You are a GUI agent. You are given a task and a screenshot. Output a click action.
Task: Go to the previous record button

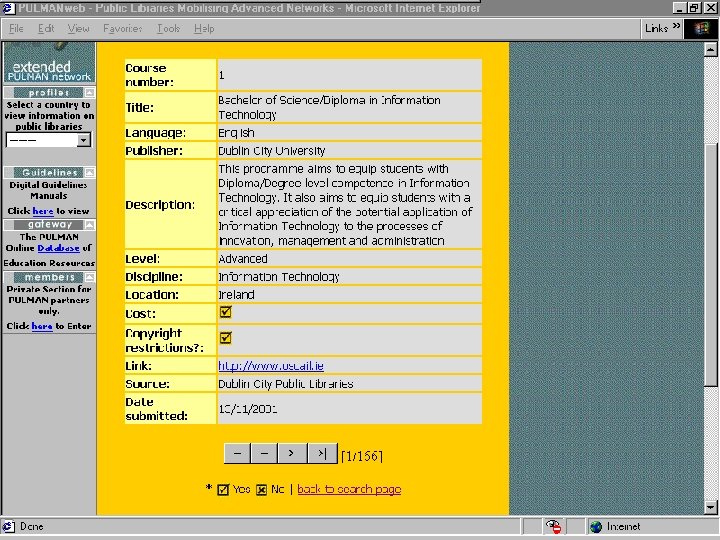pos(264,454)
